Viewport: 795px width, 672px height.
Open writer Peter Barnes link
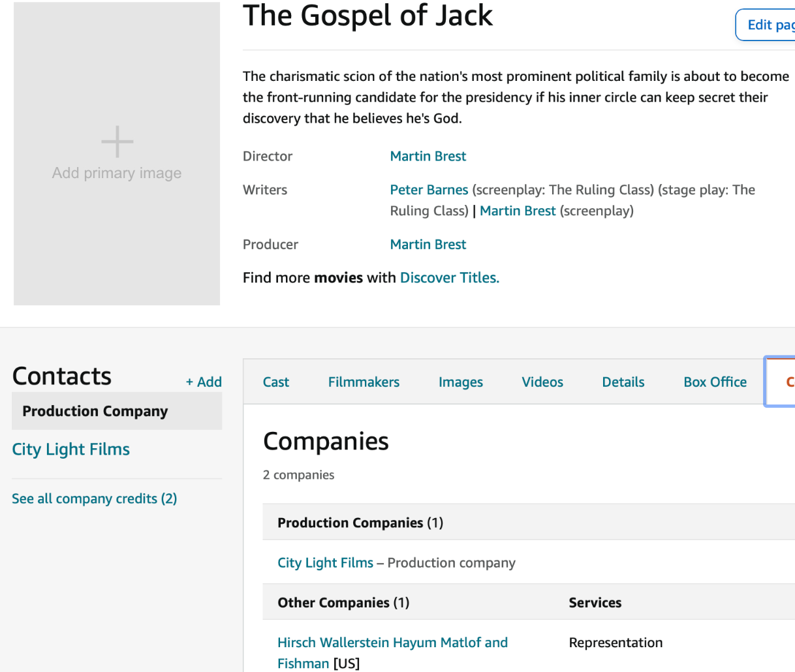429,190
